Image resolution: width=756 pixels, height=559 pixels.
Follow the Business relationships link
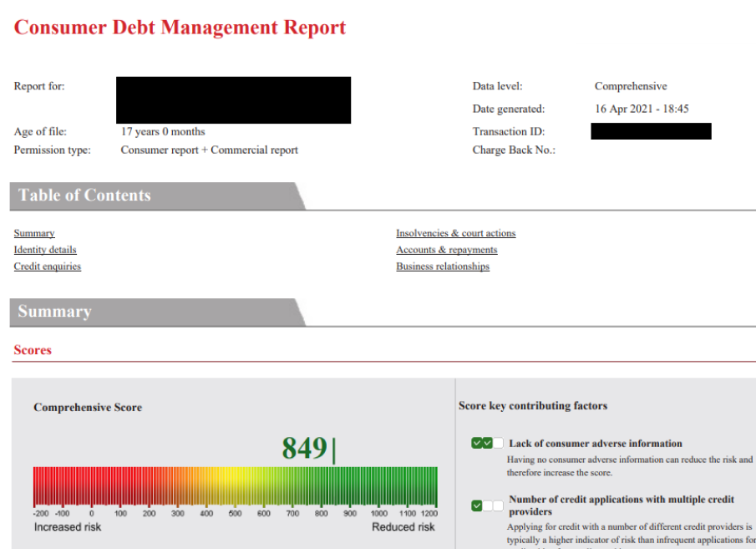click(443, 267)
